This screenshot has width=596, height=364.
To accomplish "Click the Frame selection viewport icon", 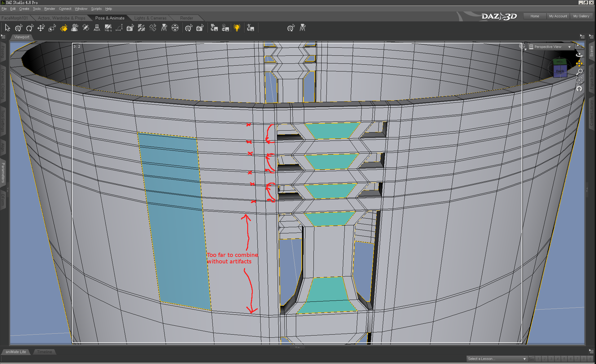I will [x=579, y=80].
